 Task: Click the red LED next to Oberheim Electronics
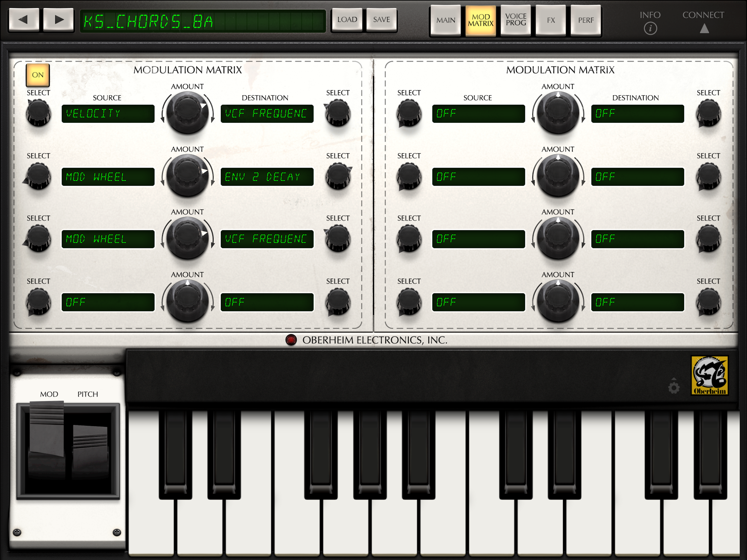291,340
